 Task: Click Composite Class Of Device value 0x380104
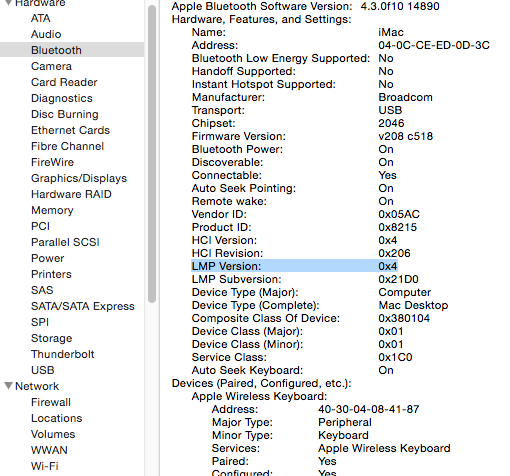coord(404,318)
